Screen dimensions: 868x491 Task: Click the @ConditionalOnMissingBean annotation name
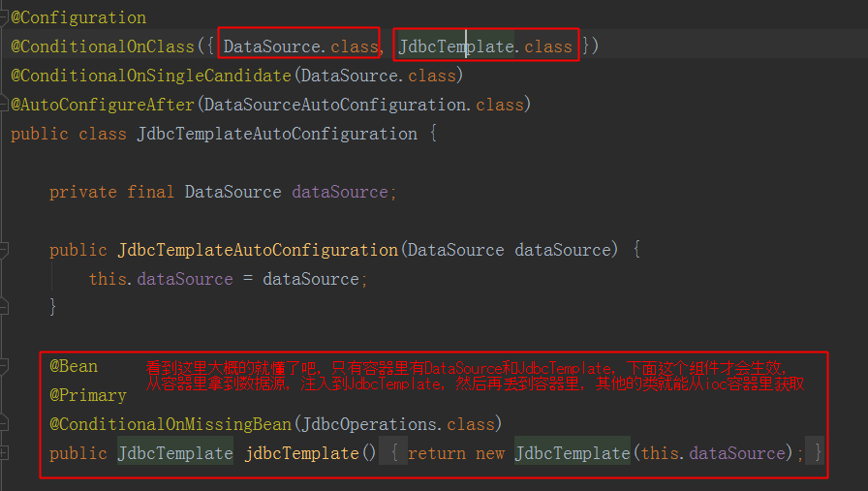pos(170,424)
